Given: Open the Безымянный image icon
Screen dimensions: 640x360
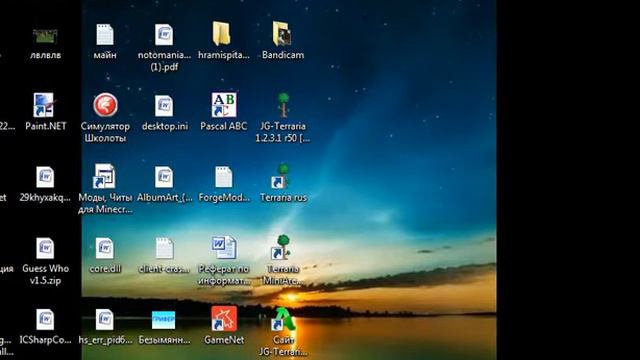Looking at the screenshot, I should tap(164, 320).
